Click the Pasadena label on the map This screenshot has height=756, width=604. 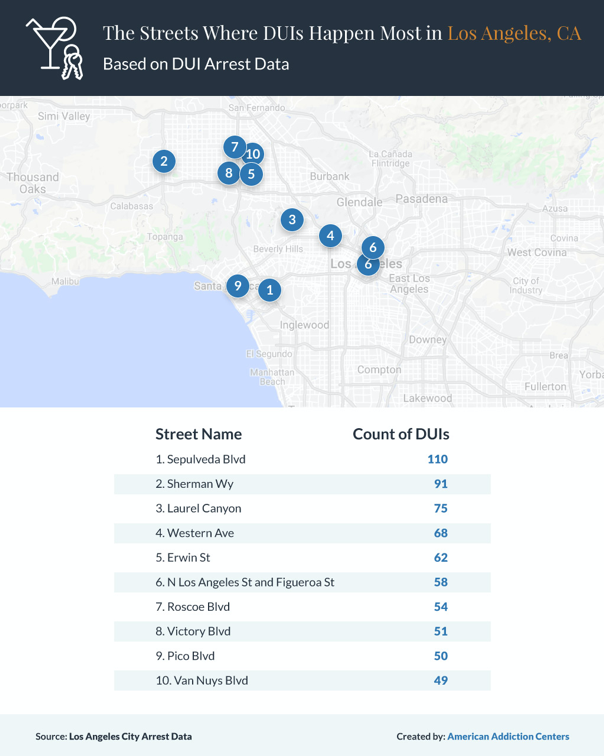point(421,198)
